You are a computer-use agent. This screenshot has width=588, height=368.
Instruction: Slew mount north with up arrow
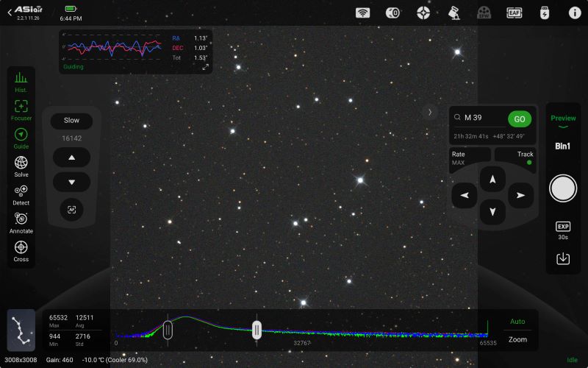tap(492, 180)
